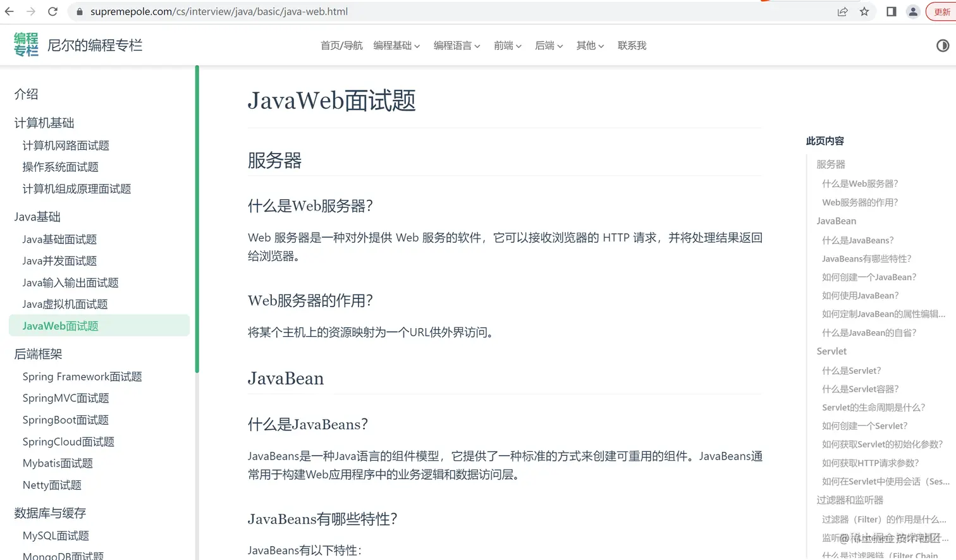This screenshot has height=560, width=956.
Task: Expand the 编程语言 dropdown
Action: 457,45
